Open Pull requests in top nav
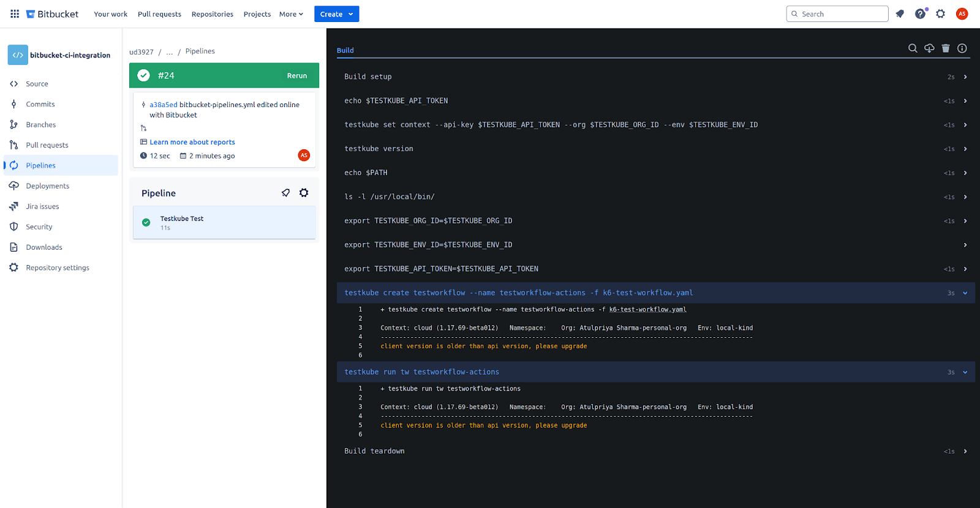The width and height of the screenshot is (980, 508). 159,14
